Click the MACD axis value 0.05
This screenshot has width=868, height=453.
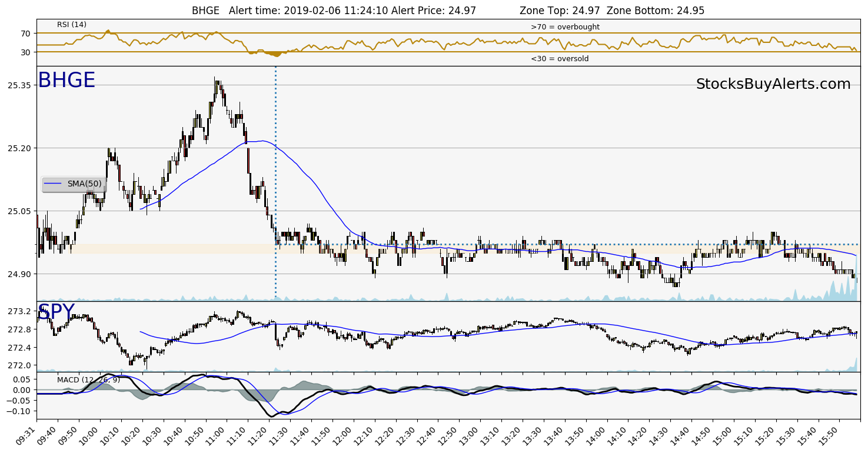pos(21,380)
